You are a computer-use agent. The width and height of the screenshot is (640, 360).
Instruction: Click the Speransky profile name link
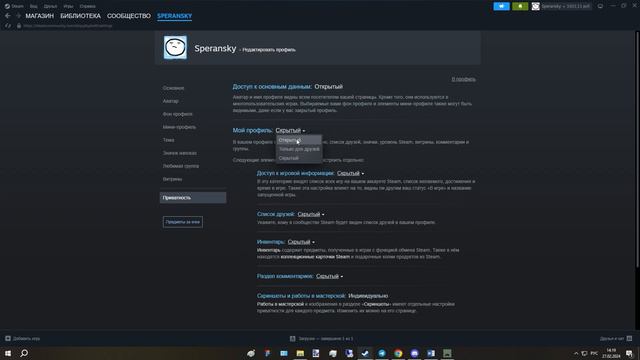215,48
